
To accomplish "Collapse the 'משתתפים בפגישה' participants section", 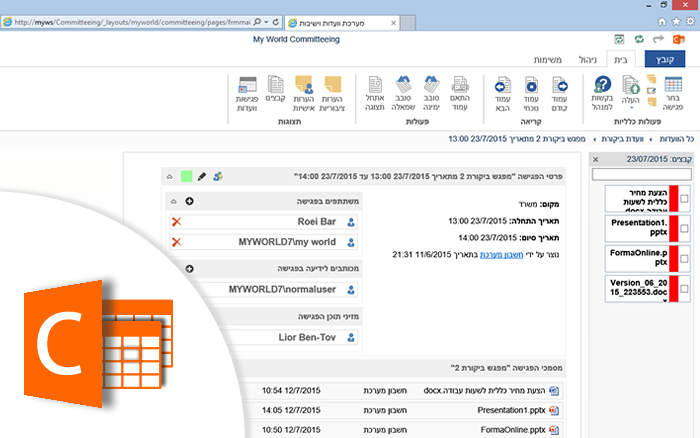I will click(x=173, y=201).
